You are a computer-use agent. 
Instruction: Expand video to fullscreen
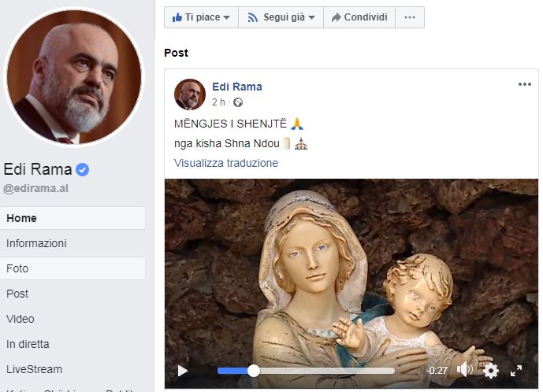point(517,370)
